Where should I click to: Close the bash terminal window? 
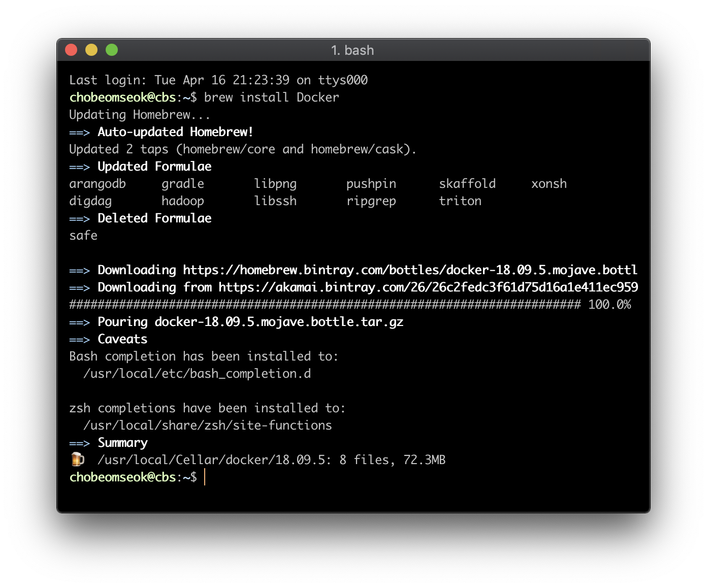tap(71, 50)
